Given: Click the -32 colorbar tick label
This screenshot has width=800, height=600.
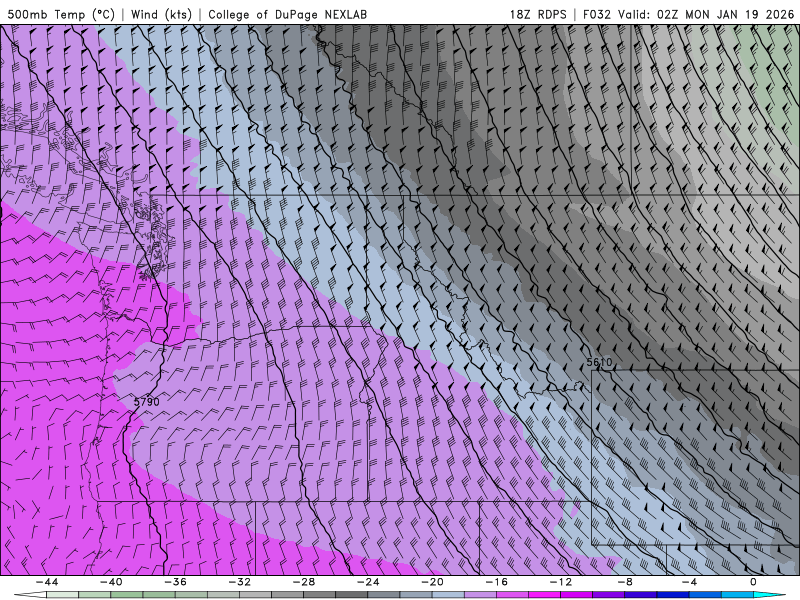Looking at the screenshot, I should pos(240,582).
